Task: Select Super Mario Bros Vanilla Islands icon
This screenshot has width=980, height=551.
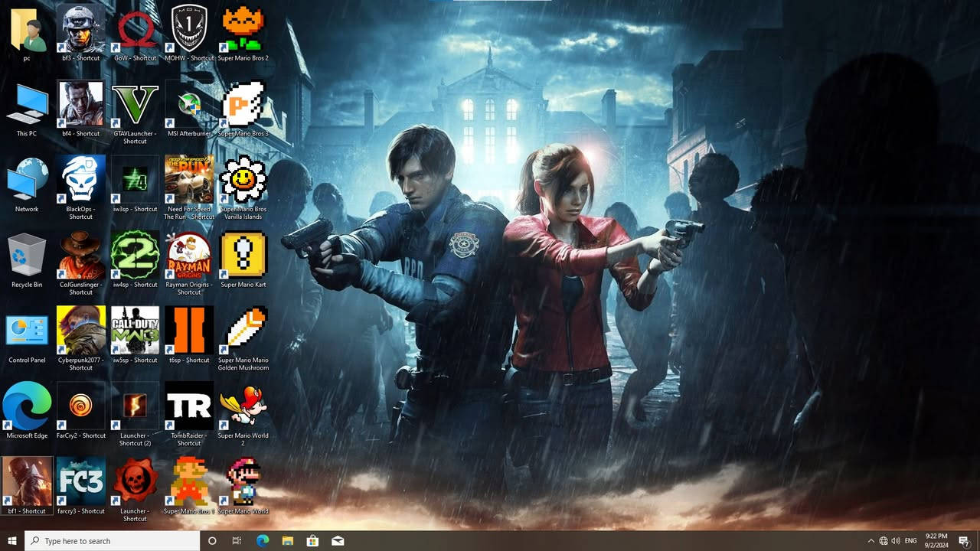Action: 243,179
